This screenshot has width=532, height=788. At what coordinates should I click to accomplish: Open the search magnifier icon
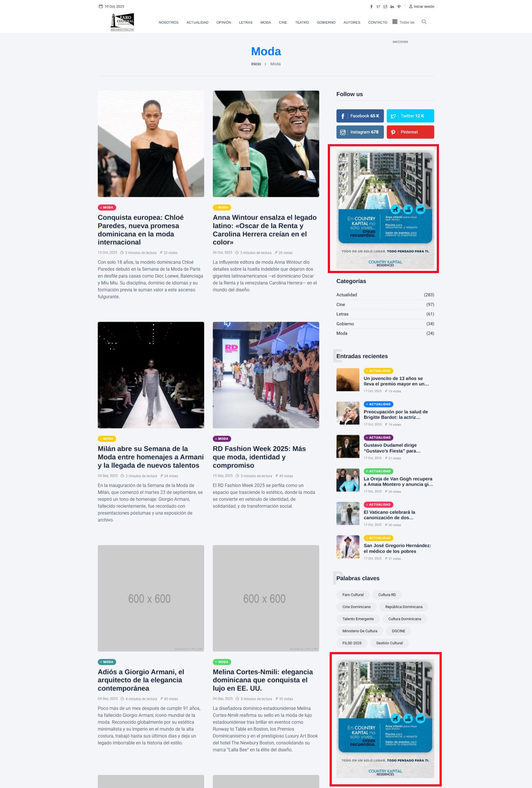[424, 22]
